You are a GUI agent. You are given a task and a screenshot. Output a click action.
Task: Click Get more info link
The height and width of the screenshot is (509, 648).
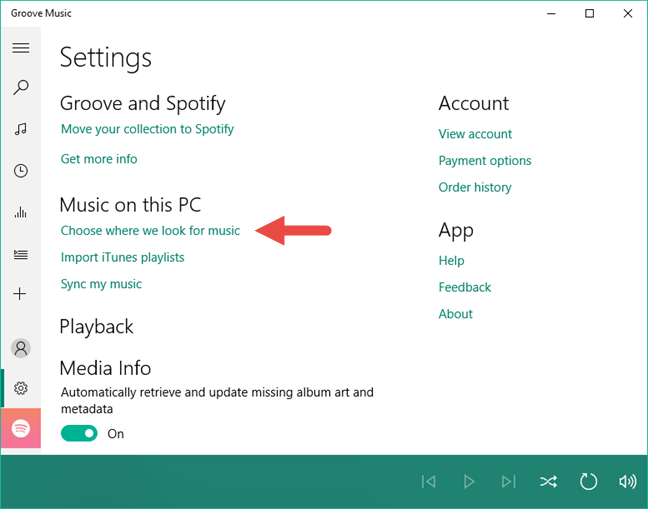click(x=99, y=159)
